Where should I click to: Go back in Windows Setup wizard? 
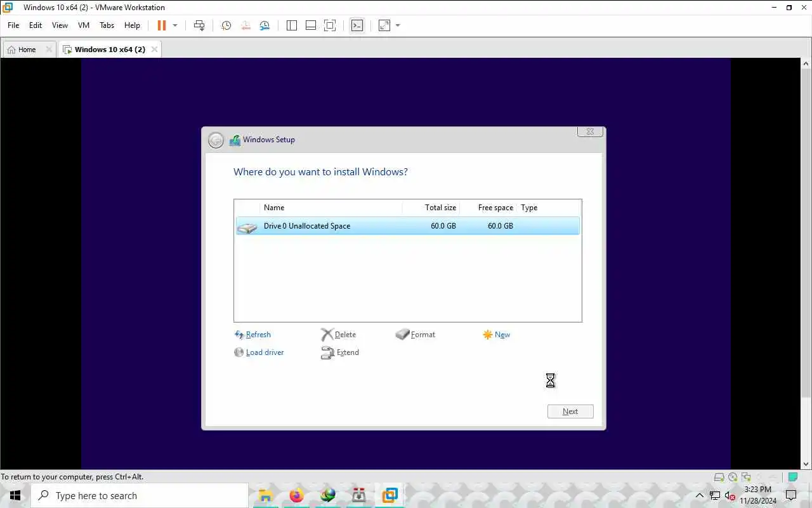216,140
